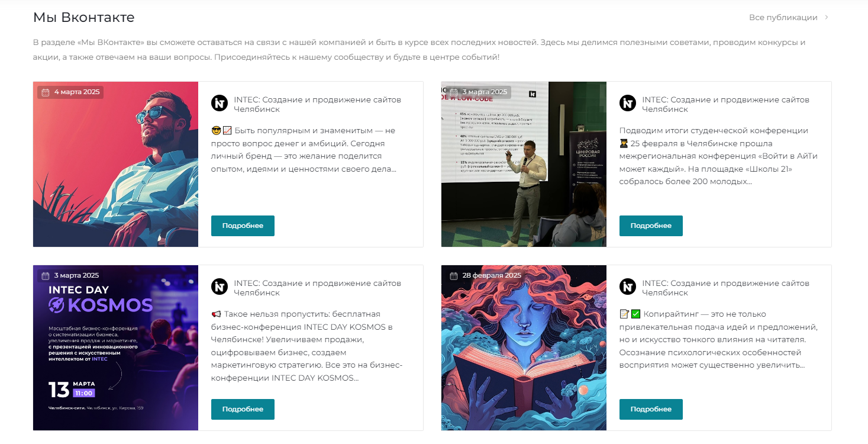Click the INTEC author name in the personal brand post
Screen dimensions: 868x444
317,104
